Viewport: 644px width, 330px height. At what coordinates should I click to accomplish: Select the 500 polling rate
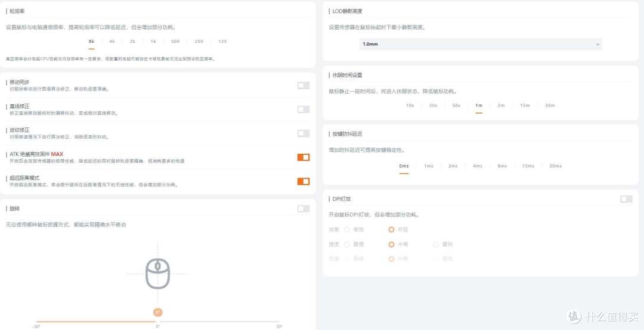pyautogui.click(x=175, y=42)
